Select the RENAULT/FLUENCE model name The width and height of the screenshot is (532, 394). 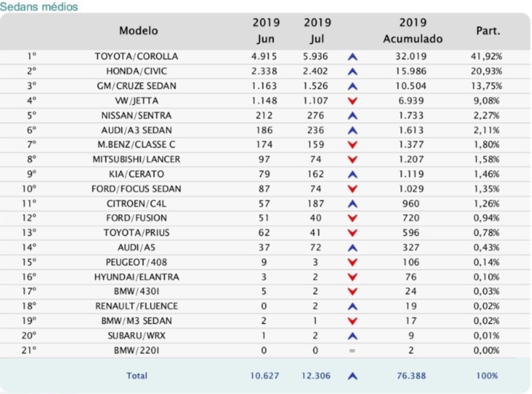tap(136, 307)
